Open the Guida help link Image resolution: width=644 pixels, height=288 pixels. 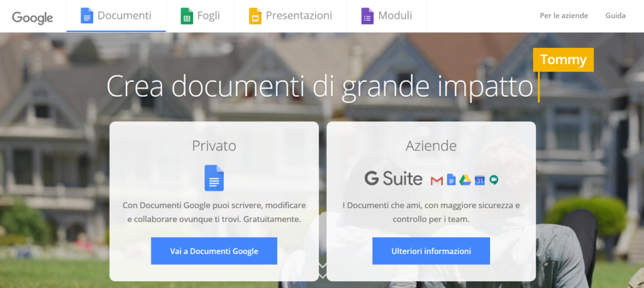click(616, 16)
